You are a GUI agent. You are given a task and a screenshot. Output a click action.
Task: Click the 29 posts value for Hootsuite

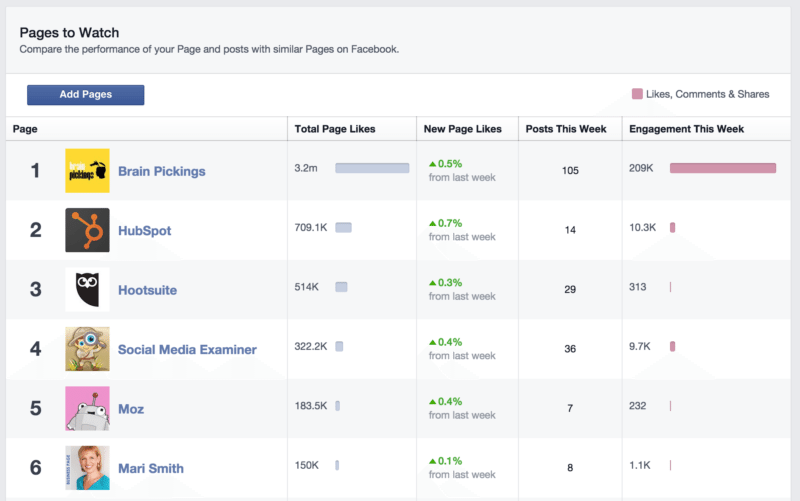[570, 290]
